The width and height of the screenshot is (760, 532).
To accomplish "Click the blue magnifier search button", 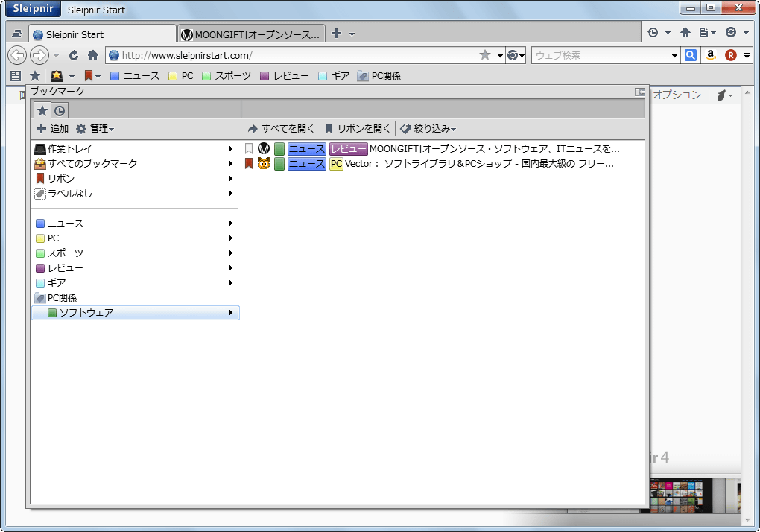I will [691, 55].
